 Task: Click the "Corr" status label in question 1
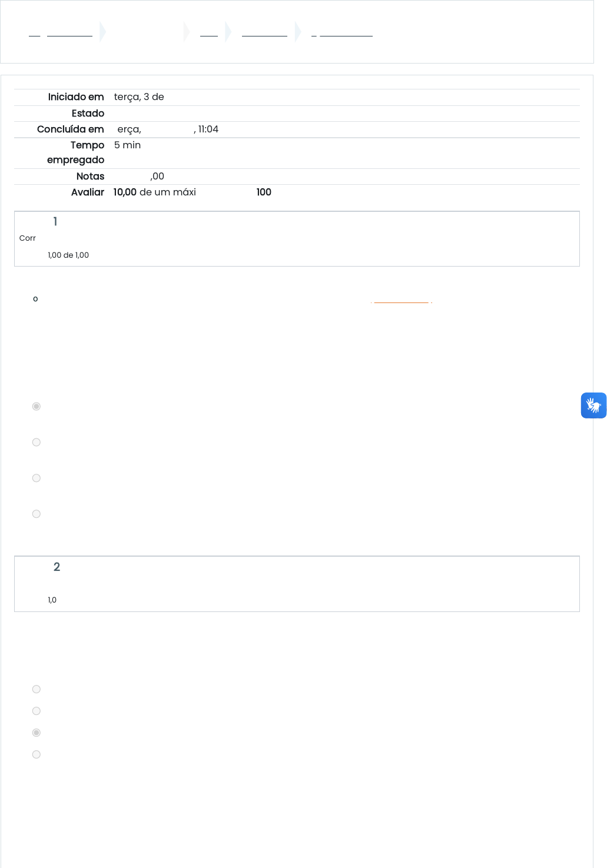click(x=28, y=238)
